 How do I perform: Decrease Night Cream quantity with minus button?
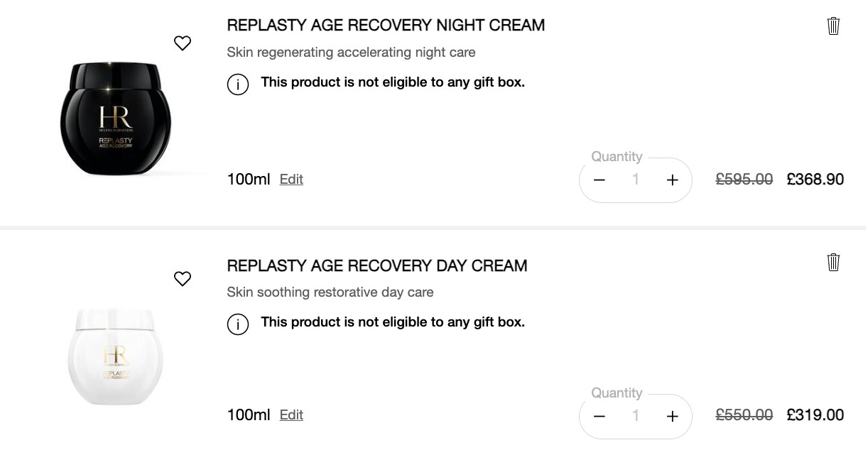click(600, 180)
